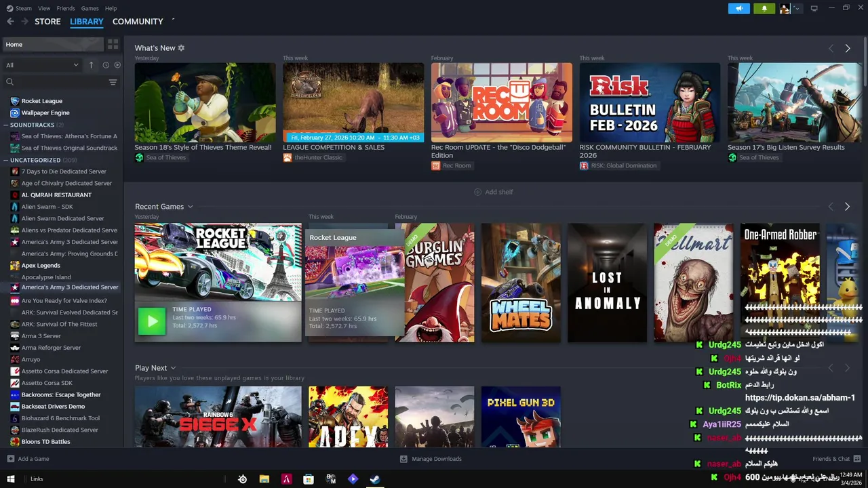Image resolution: width=868 pixels, height=488 pixels.
Task: Select 7 Days to Die Dedicated Server
Action: pyautogui.click(x=64, y=171)
